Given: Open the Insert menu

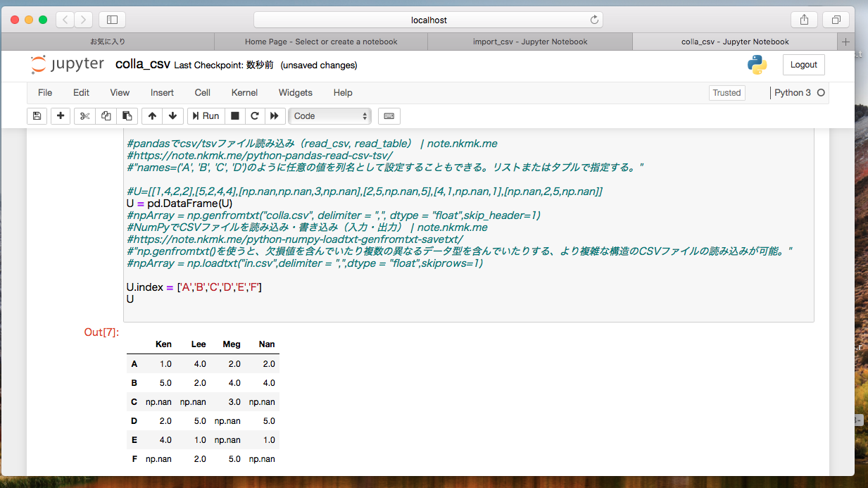Looking at the screenshot, I should [162, 92].
